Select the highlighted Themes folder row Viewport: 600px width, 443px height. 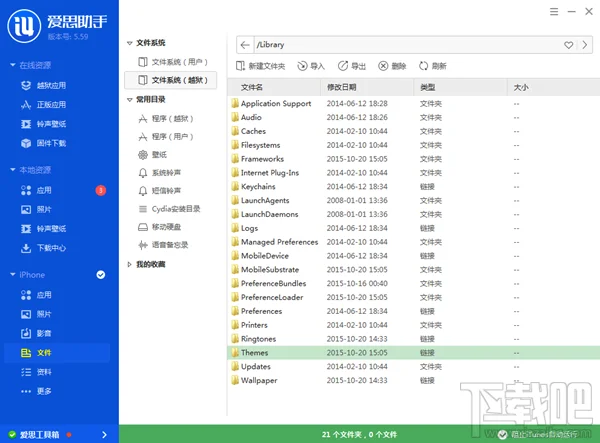tap(414, 352)
